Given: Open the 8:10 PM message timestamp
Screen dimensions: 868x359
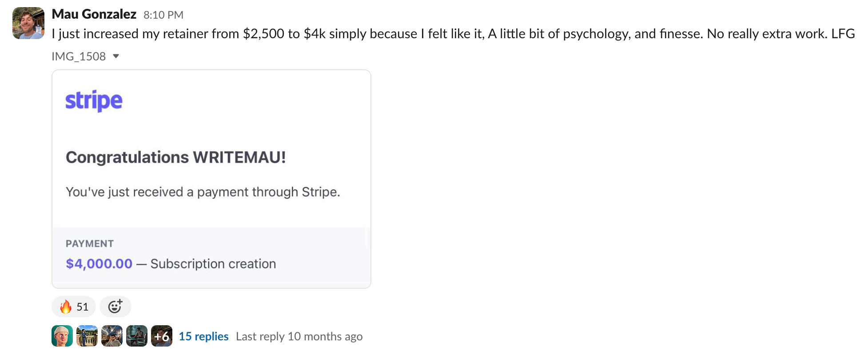Looking at the screenshot, I should coord(163,15).
